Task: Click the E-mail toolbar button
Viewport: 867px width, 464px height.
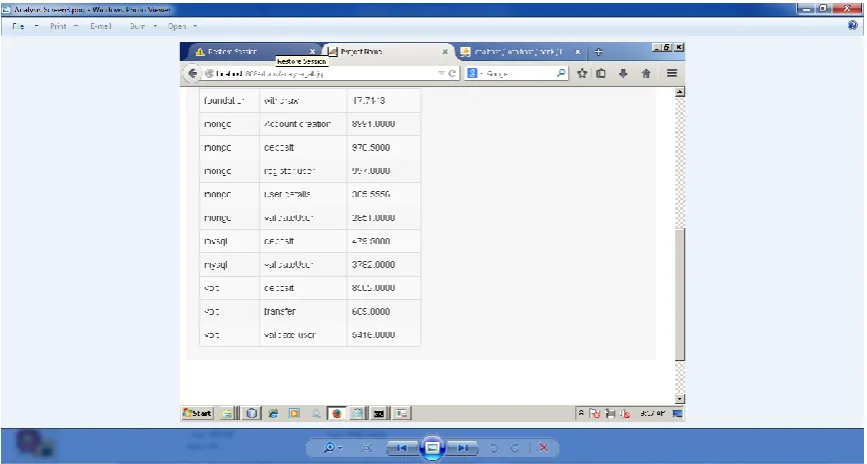Action: coord(101,26)
